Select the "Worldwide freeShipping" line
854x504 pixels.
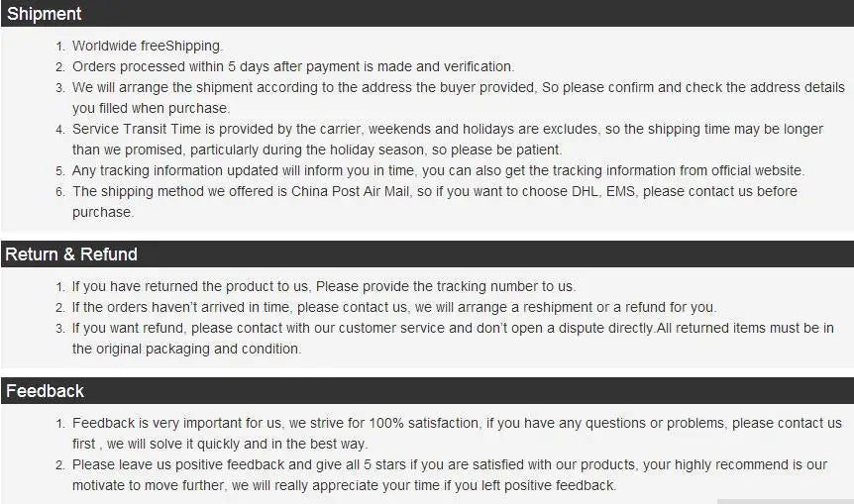click(x=148, y=46)
